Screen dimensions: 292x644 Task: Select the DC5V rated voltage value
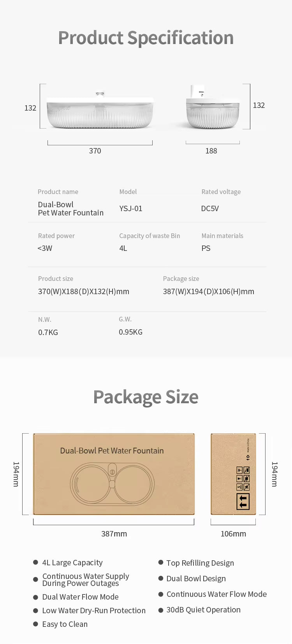(210, 208)
